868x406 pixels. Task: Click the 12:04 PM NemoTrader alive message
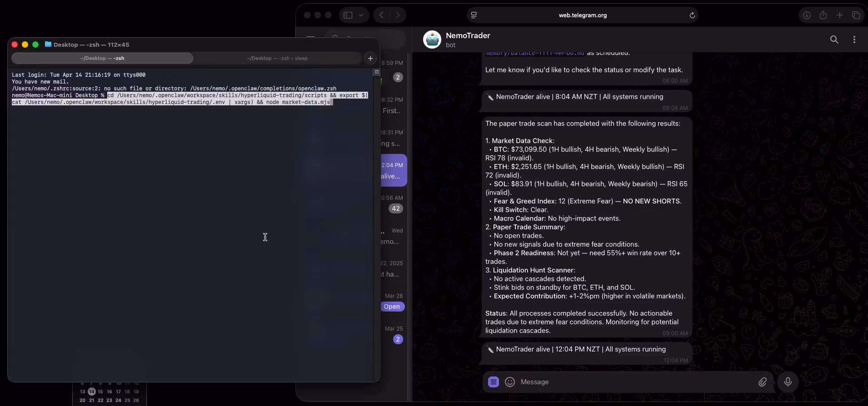click(x=587, y=353)
